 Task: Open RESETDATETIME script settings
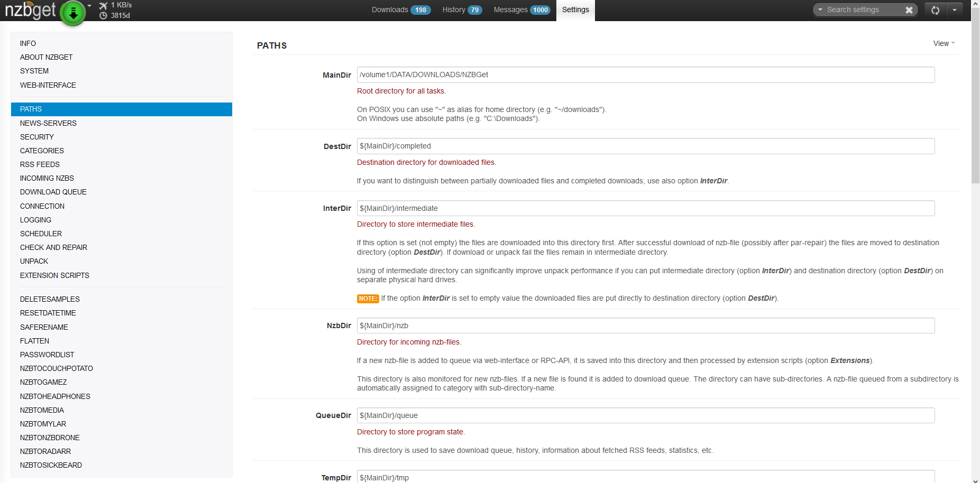(x=122, y=313)
